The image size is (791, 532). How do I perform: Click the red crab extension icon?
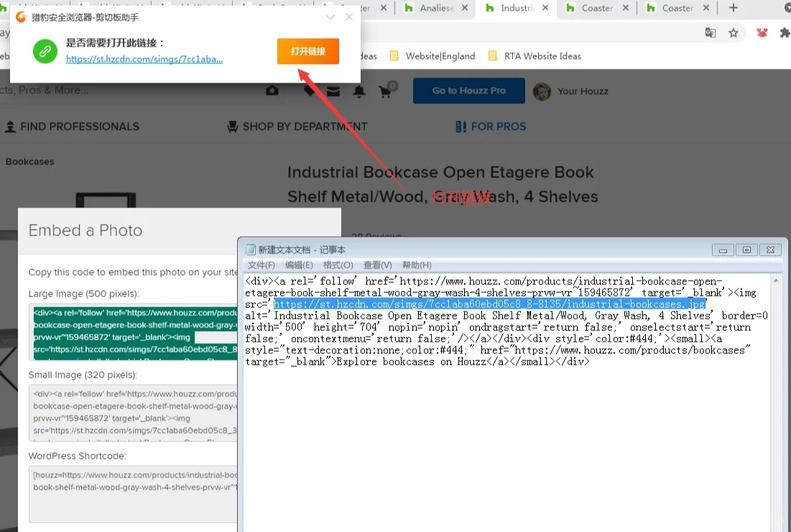tap(762, 33)
